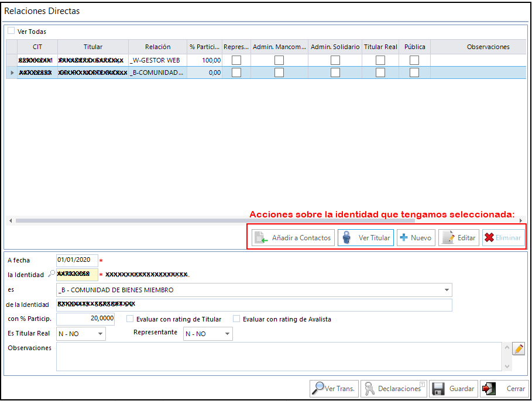Open the Es Titular Real dropdown
This screenshot has width=532, height=401.
[100, 334]
